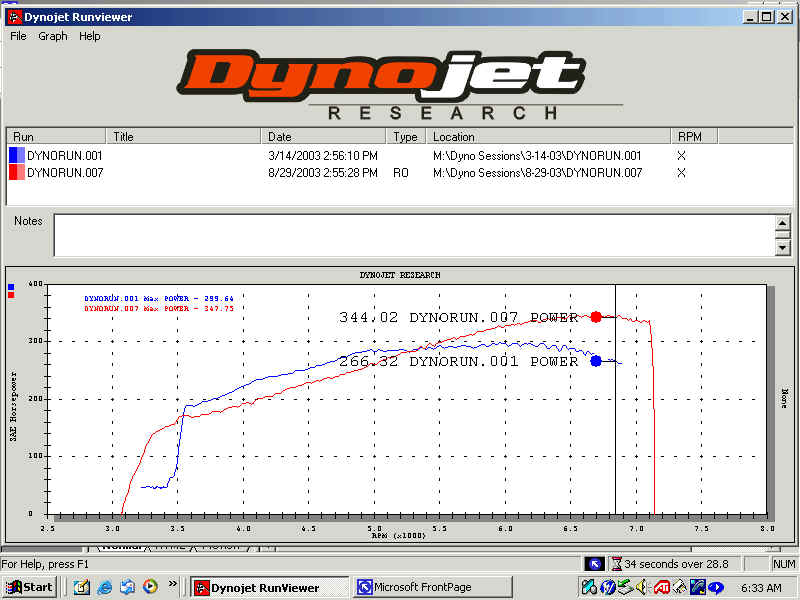Screen dimensions: 800x600
Task: Click location M:\Dyno Sessions\8-29-03\DYNORUN.007
Action: click(537, 173)
